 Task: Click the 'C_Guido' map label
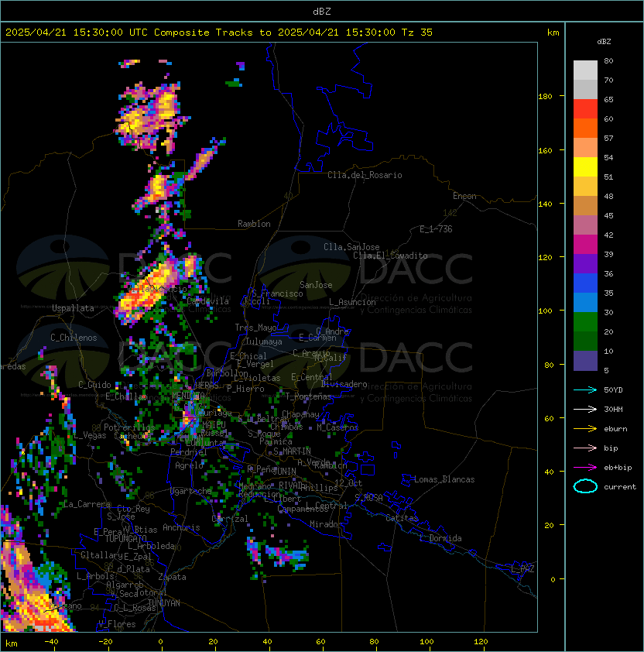[94, 385]
